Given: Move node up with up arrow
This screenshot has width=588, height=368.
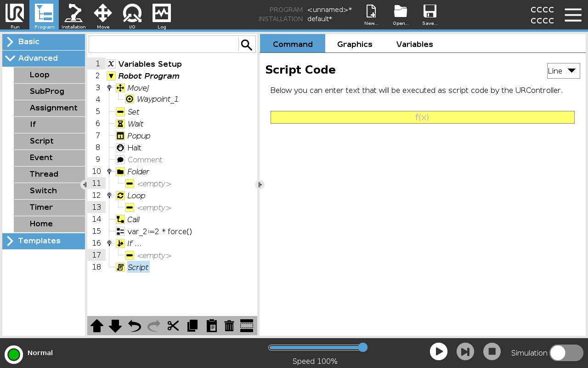Looking at the screenshot, I should pos(97,326).
